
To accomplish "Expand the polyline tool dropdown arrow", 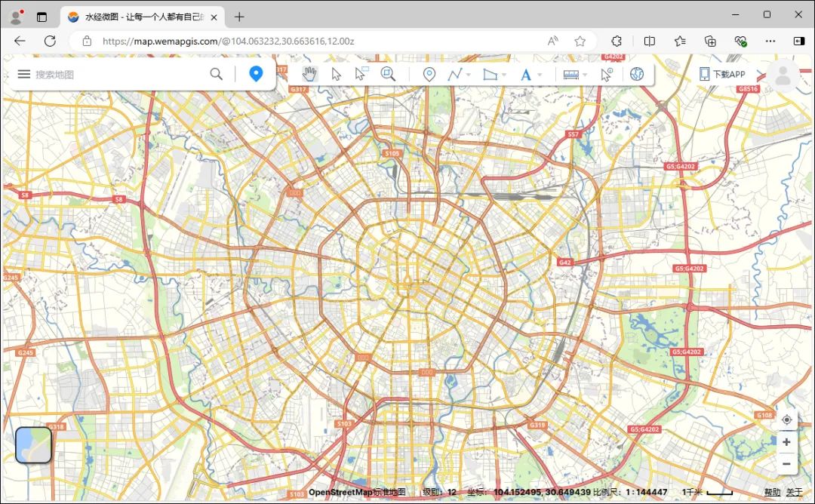I will [x=469, y=75].
